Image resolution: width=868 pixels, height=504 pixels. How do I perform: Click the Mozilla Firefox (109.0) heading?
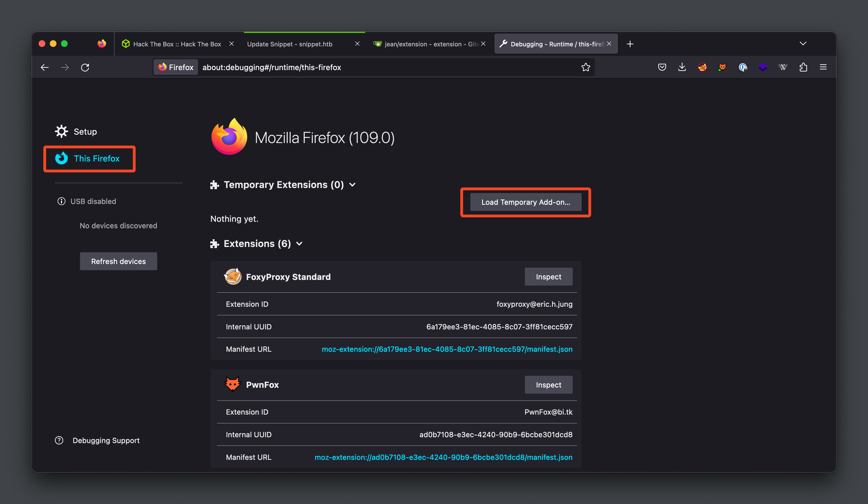click(324, 138)
